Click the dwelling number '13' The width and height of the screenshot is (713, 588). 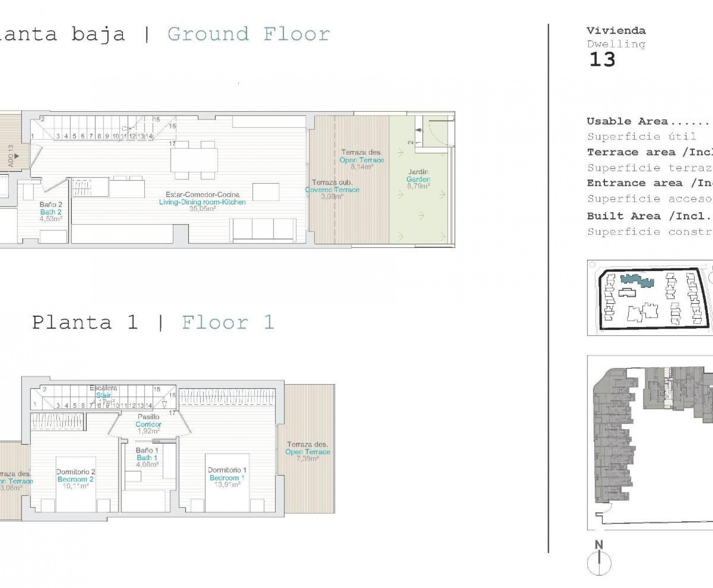pos(602,60)
